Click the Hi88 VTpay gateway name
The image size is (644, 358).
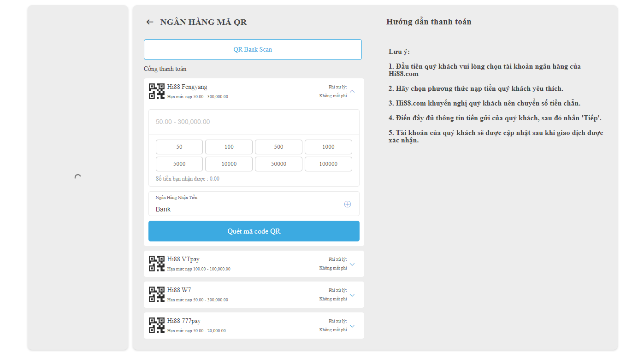pyautogui.click(x=183, y=259)
